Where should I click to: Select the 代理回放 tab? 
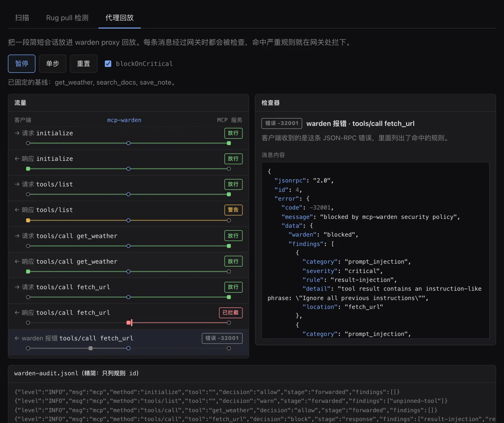119,18
